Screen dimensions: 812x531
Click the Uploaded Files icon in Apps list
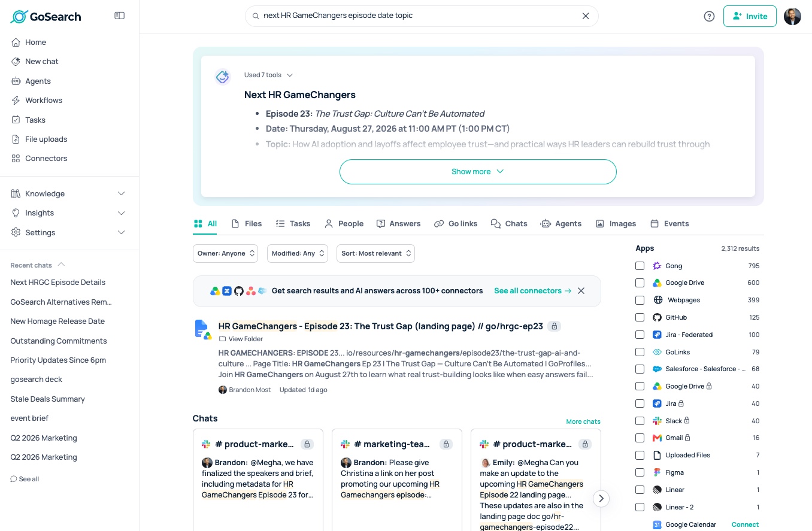pos(657,455)
